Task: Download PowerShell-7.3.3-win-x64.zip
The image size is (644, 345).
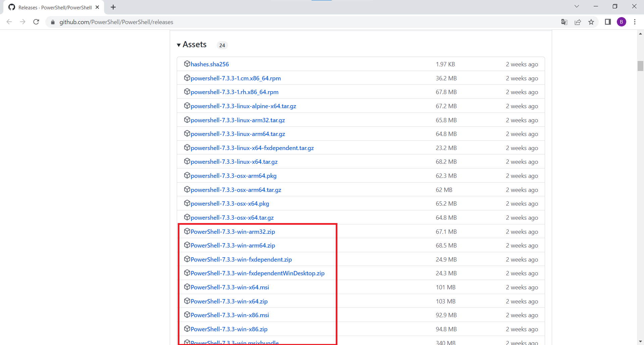Action: [229, 301]
